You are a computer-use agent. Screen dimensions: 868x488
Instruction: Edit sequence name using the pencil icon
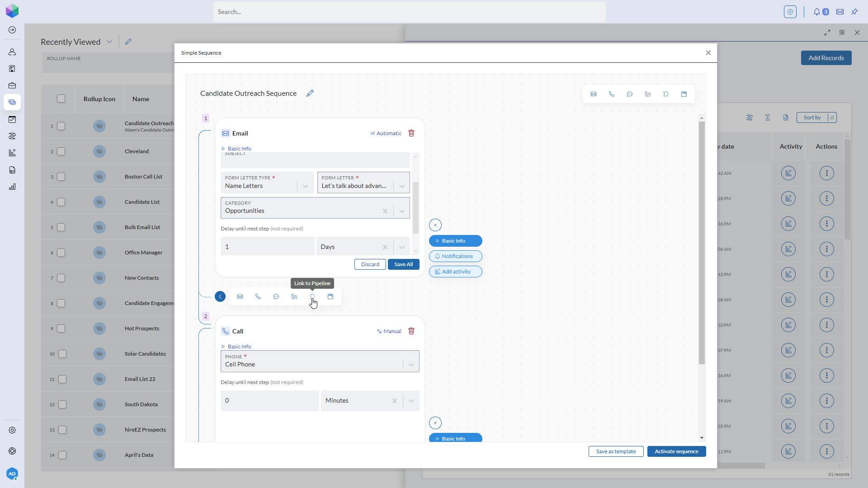tap(311, 93)
